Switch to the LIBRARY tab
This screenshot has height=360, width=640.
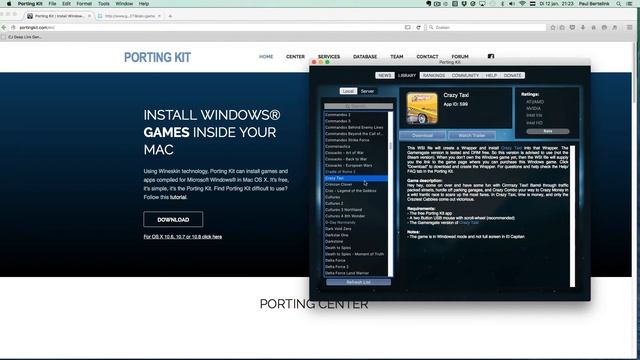tap(407, 76)
